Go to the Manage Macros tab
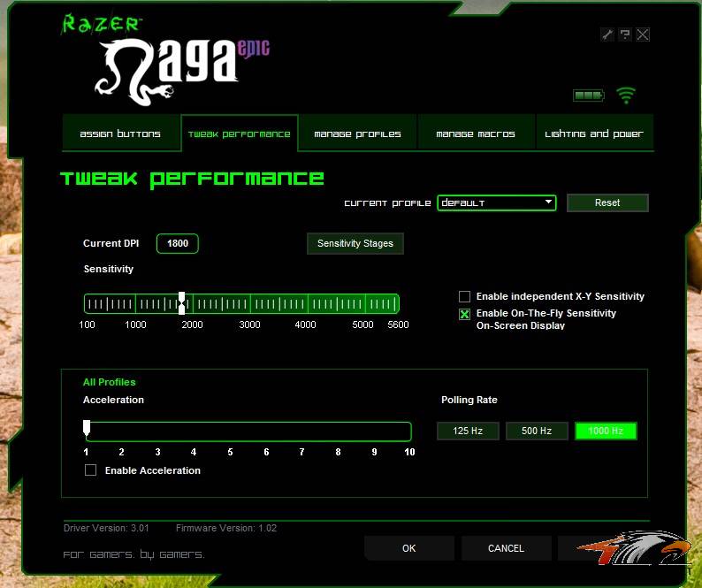This screenshot has height=588, width=702. click(x=476, y=134)
